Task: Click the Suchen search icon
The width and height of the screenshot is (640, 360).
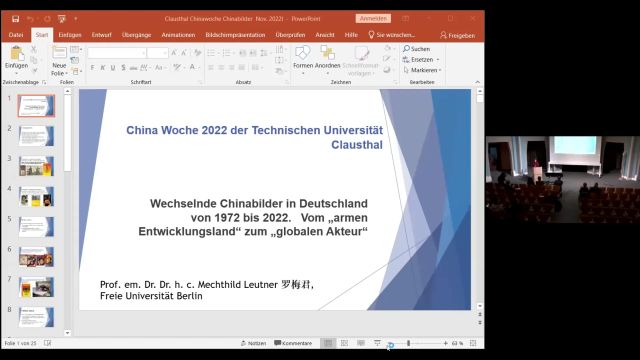Action: [x=407, y=49]
